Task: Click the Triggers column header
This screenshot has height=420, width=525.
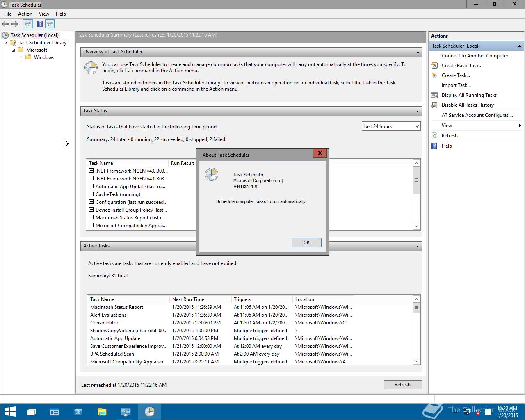Action: point(262,299)
